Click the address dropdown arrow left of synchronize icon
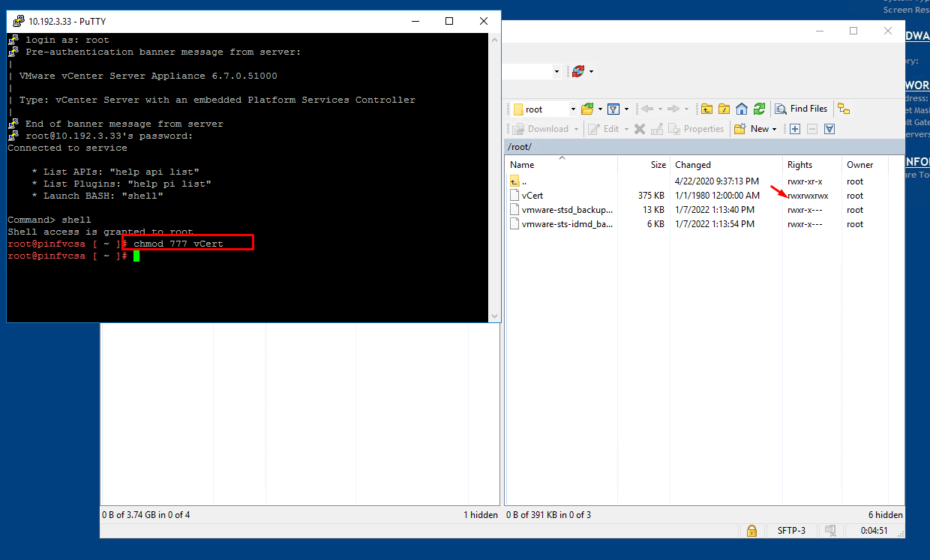The image size is (930, 560). 556,72
